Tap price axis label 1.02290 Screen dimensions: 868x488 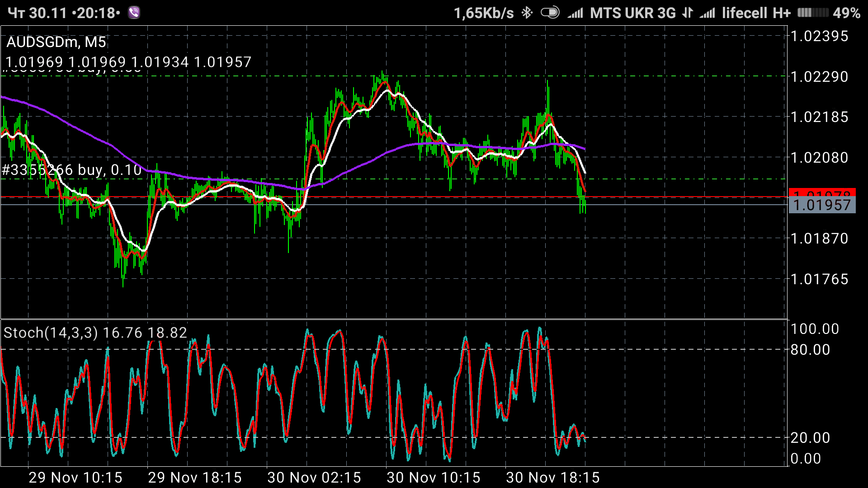point(819,77)
